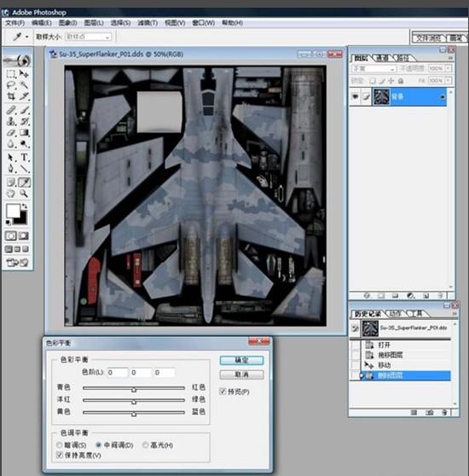Switch to the channels tab in Layers panel
Screen dimensions: 469x476
point(382,58)
